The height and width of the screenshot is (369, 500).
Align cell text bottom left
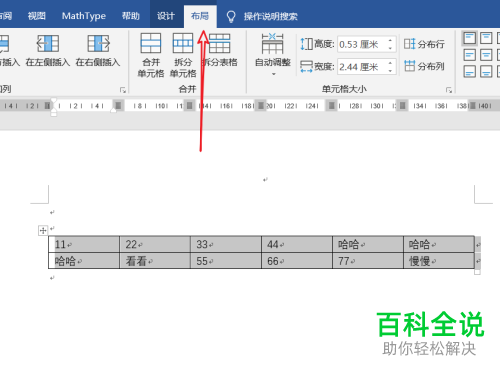click(470, 71)
